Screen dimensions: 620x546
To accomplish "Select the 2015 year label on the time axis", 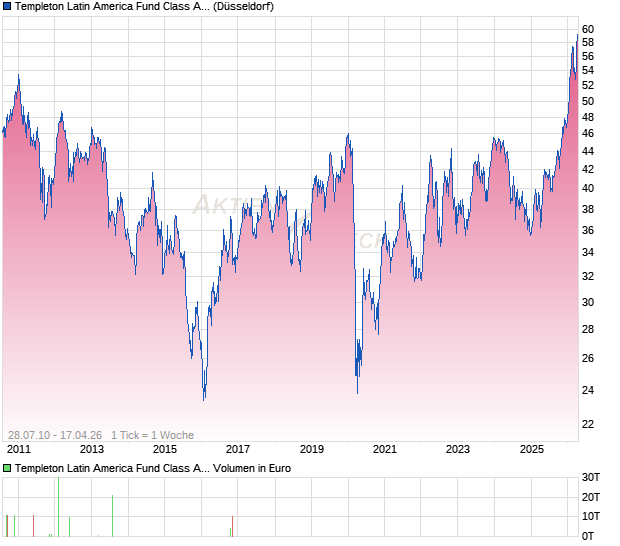I will [164, 450].
